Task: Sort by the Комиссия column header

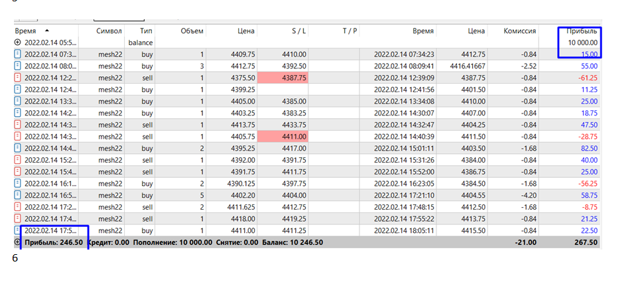Action: (520, 31)
